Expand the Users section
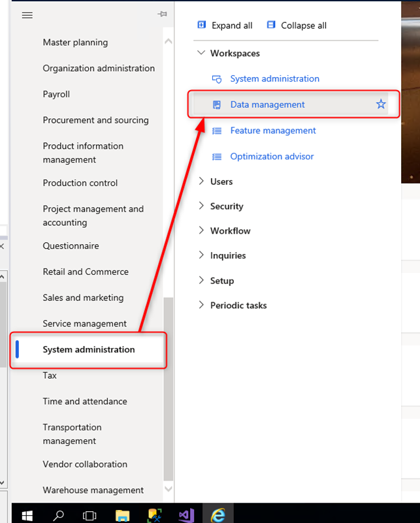420x523 pixels. 201,182
